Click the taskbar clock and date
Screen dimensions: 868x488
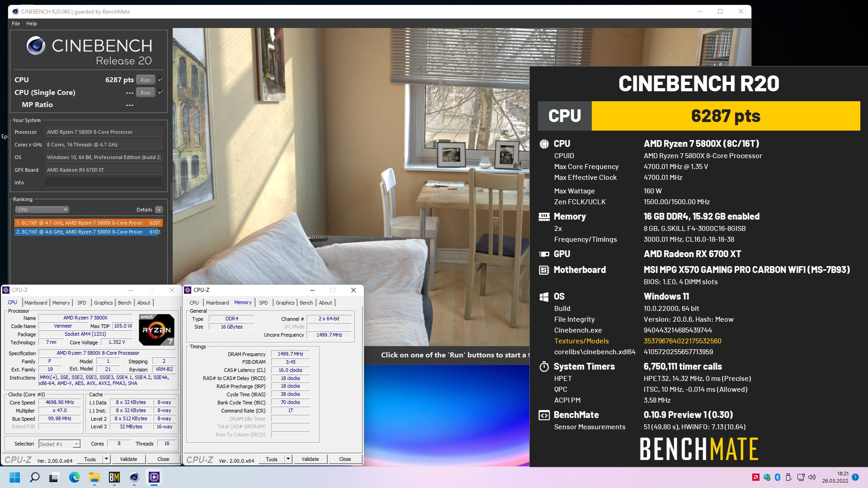835,477
